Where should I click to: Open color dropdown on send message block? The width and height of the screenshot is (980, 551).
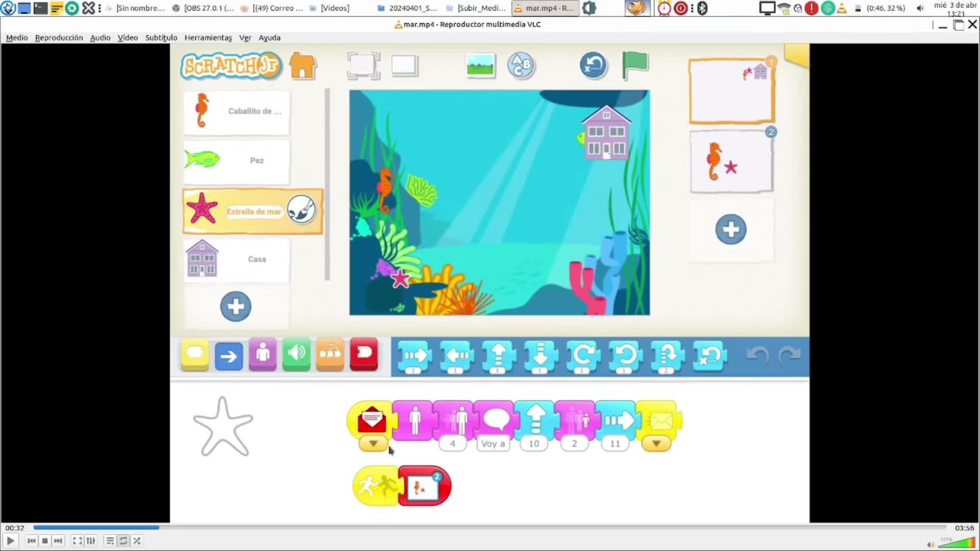(x=656, y=444)
